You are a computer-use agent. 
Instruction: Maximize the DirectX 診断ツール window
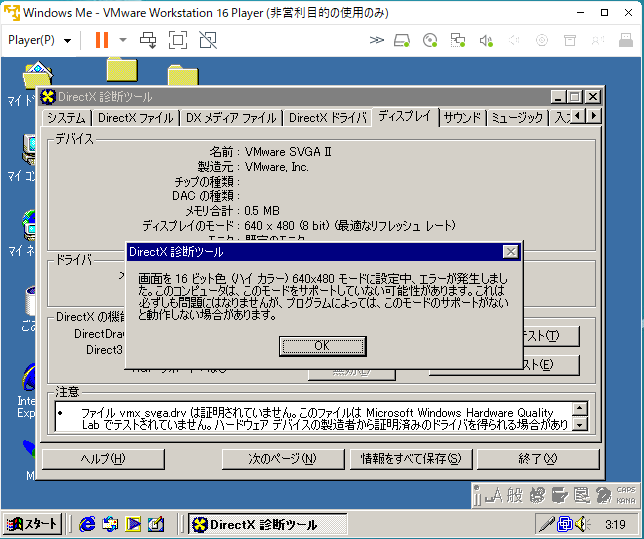pyautogui.click(x=575, y=97)
